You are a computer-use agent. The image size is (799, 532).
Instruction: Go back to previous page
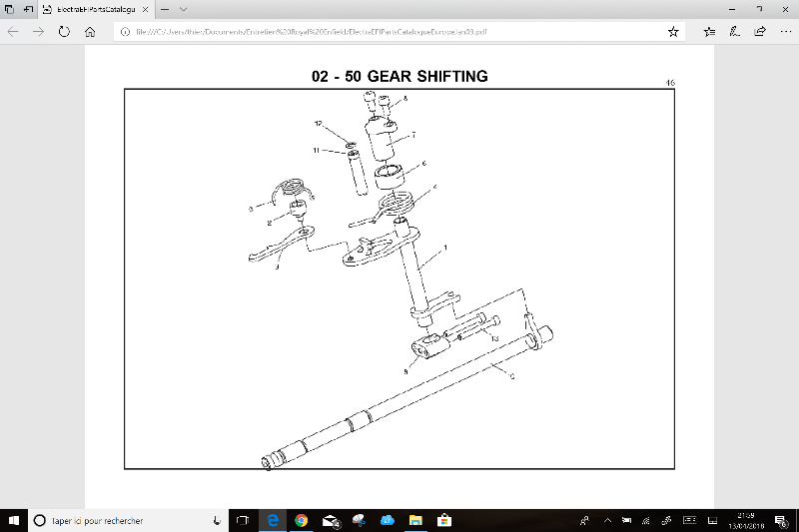13,32
